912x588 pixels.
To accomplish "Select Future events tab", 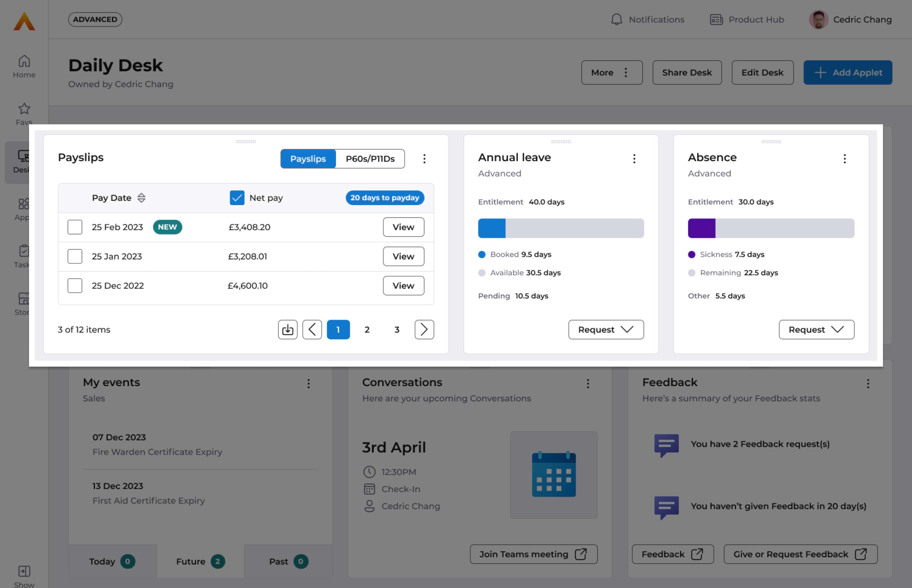I will coord(200,561).
